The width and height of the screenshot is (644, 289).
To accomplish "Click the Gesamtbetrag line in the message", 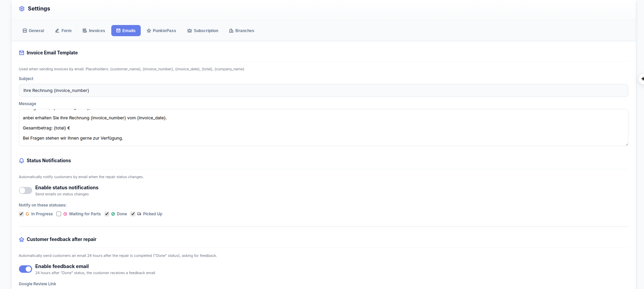I will pyautogui.click(x=46, y=128).
